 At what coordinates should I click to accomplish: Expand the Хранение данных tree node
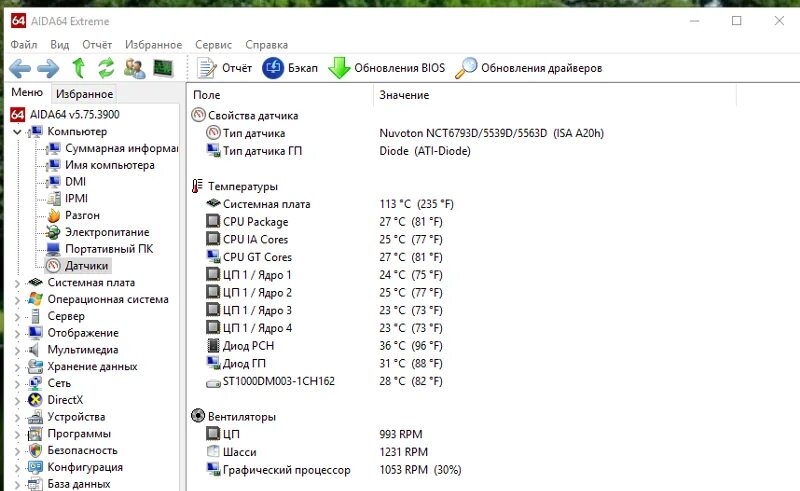tap(17, 366)
